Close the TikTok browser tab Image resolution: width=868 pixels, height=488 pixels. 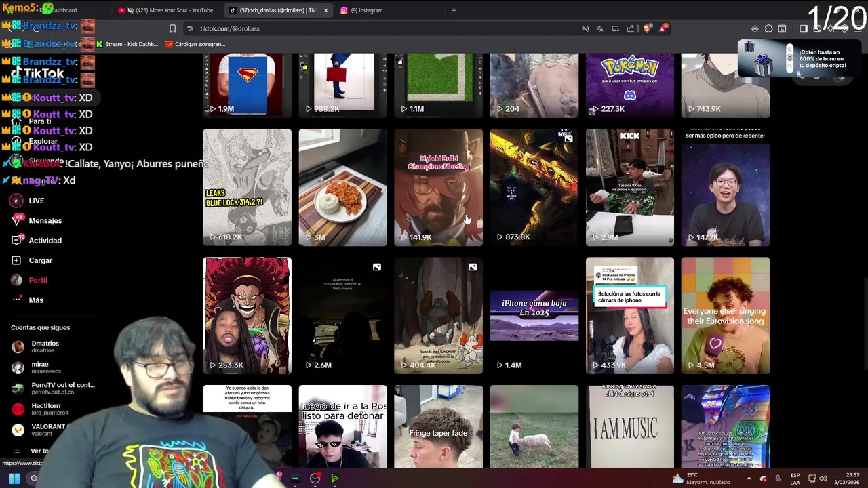325,10
